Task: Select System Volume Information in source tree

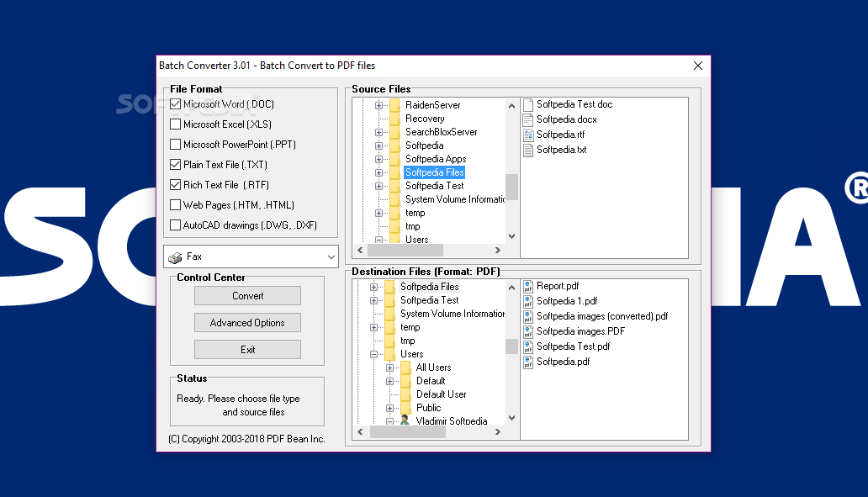Action: pos(454,199)
